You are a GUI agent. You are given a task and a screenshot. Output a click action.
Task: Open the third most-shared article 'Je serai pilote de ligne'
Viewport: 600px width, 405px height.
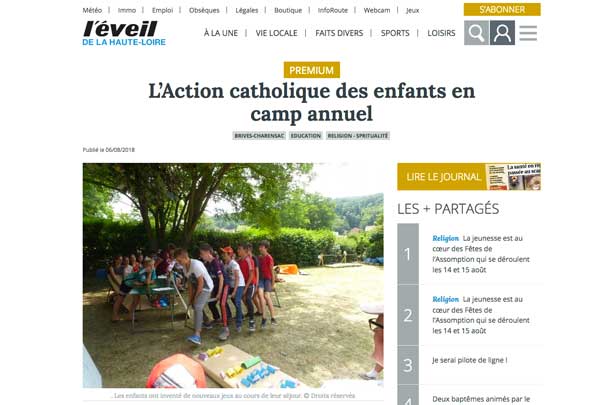coord(470,360)
